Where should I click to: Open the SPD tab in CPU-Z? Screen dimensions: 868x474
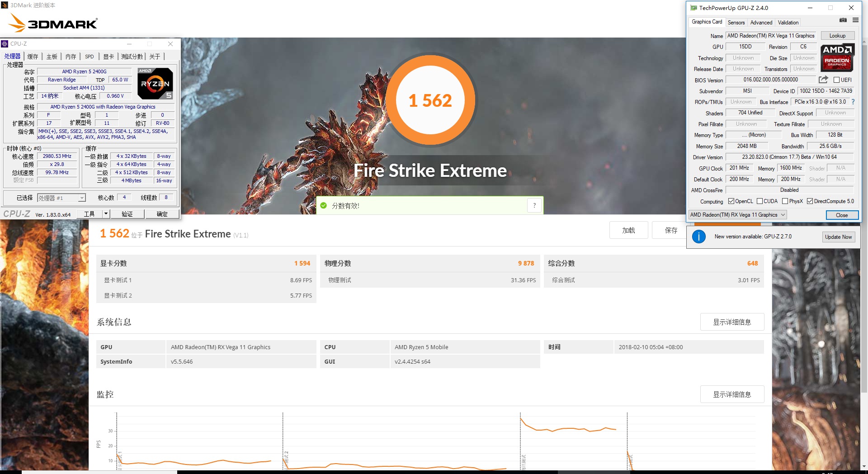90,57
